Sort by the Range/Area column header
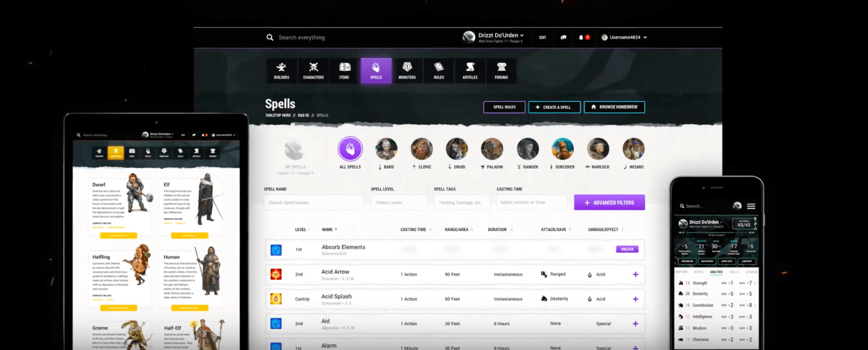The height and width of the screenshot is (350, 868). [x=460, y=229]
